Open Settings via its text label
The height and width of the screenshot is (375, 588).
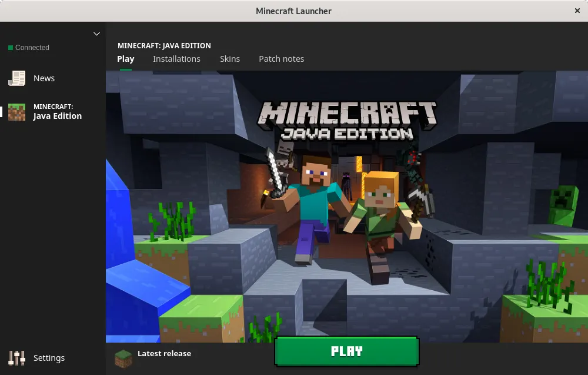(x=49, y=358)
